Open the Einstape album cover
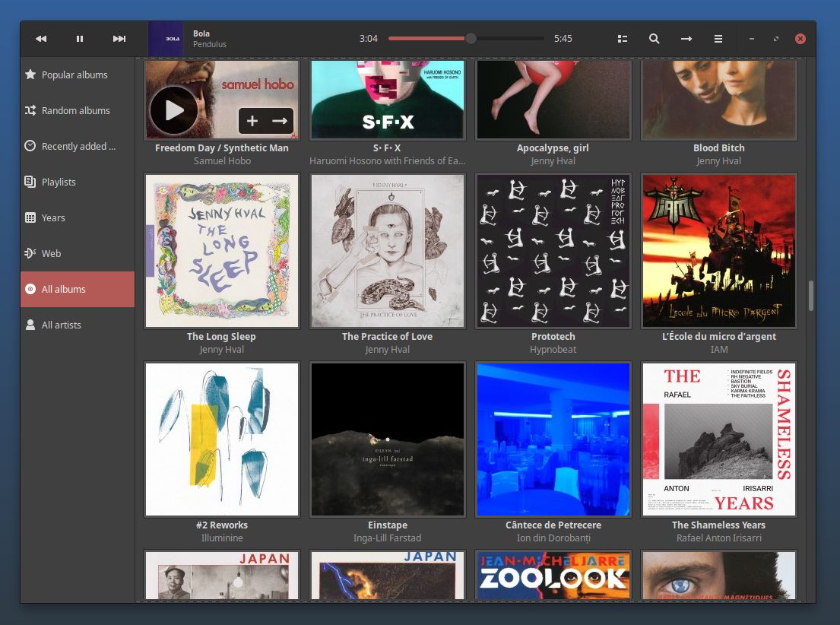 pos(388,439)
